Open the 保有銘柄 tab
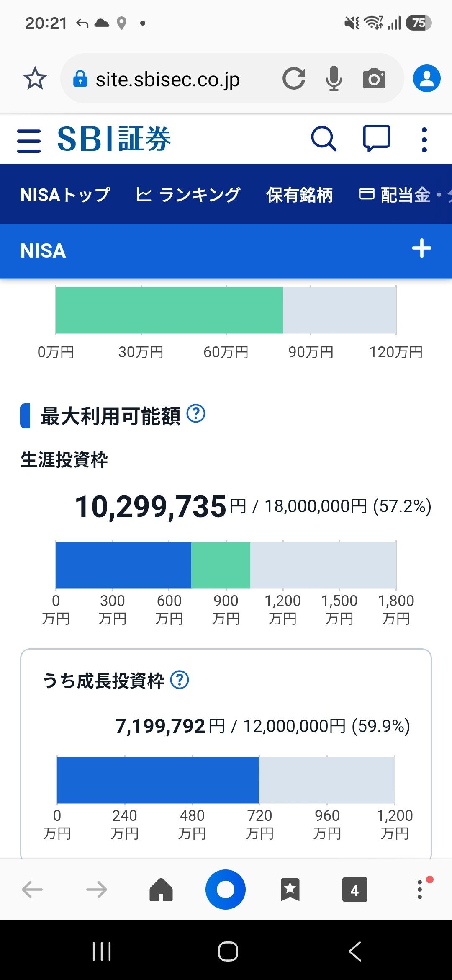The height and width of the screenshot is (980, 452). [x=300, y=195]
